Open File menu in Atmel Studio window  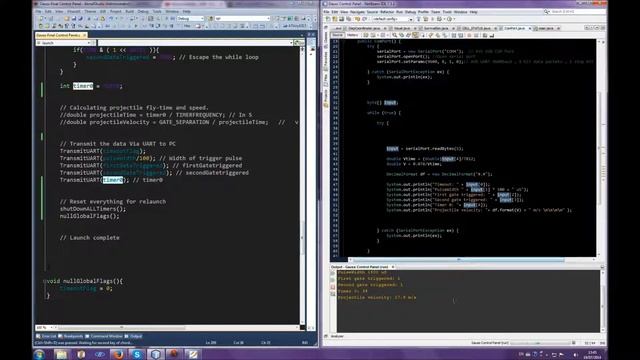[38, 11]
